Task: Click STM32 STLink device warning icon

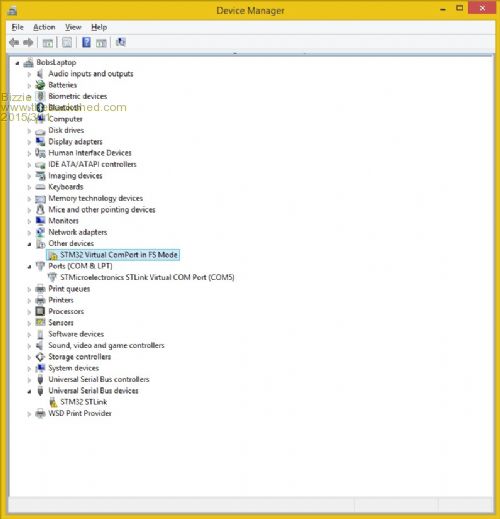Action: click(53, 402)
